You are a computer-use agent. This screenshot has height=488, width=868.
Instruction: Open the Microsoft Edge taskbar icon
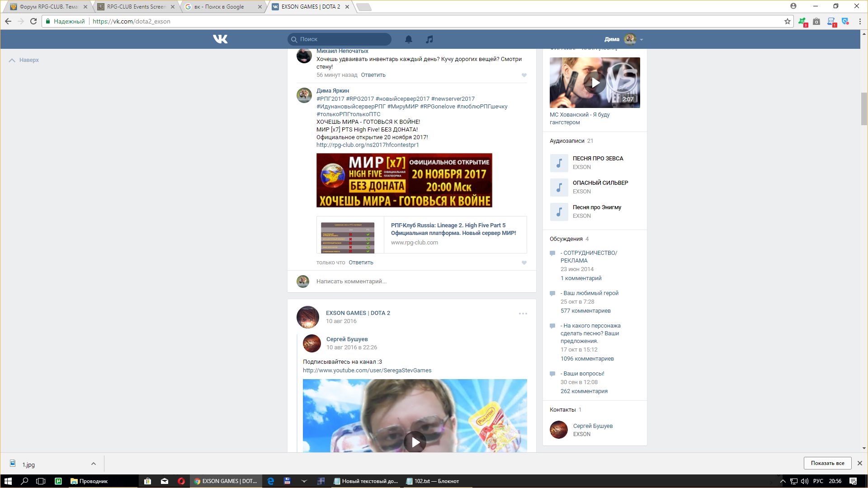pyautogui.click(x=270, y=481)
